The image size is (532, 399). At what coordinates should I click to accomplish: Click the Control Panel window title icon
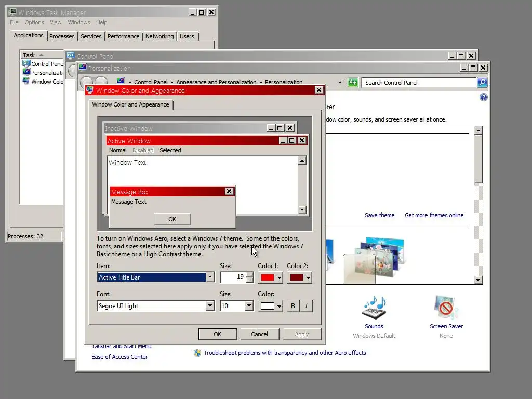[71, 56]
